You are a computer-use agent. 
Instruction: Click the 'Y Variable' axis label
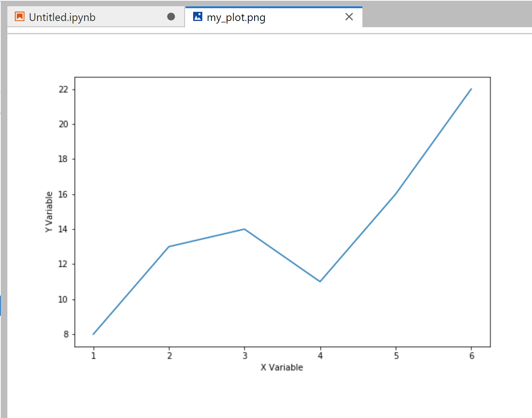[49, 212]
